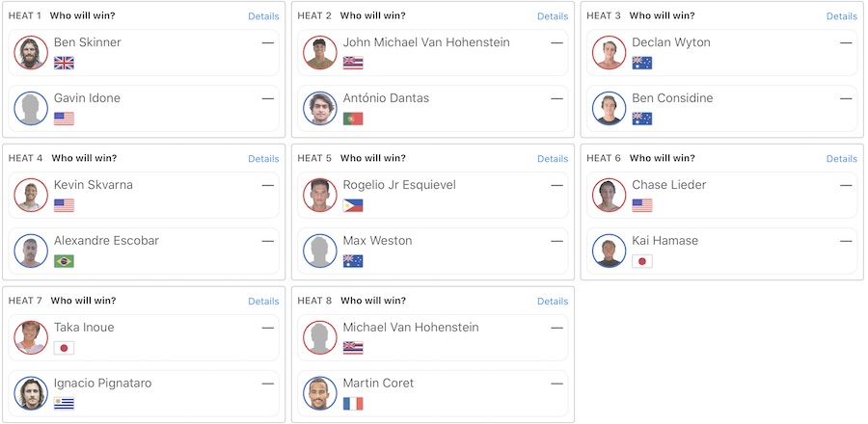Open the Heat 3 Details link
This screenshot has width=868, height=424.
point(841,16)
